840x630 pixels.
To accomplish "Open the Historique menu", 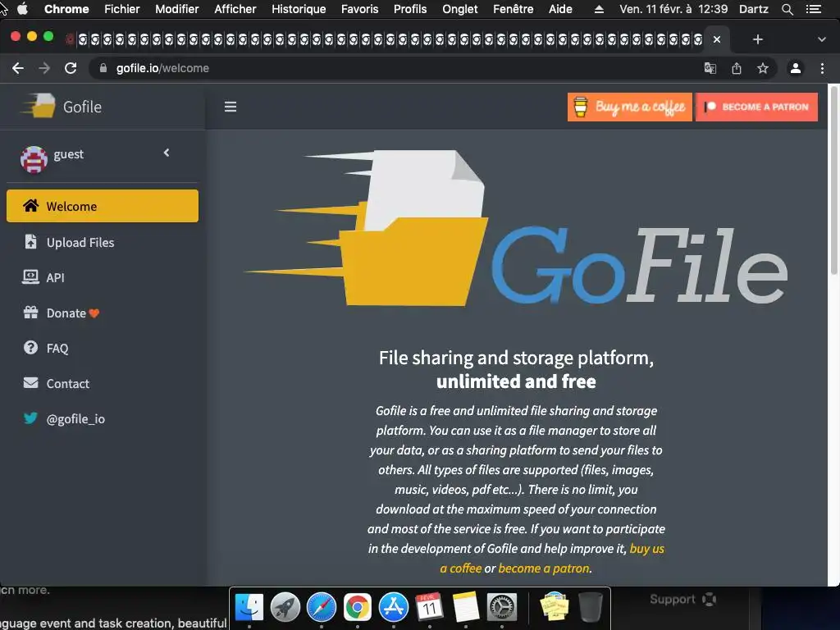I will tap(299, 9).
